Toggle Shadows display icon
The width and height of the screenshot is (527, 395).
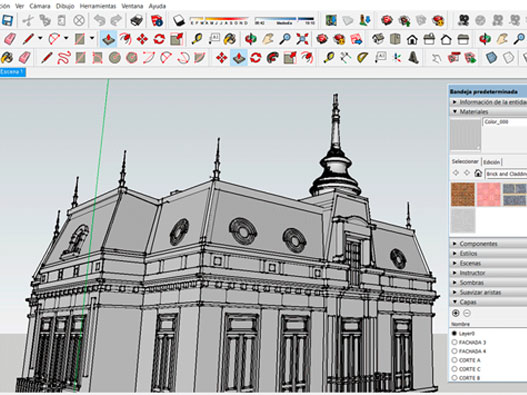[179, 21]
